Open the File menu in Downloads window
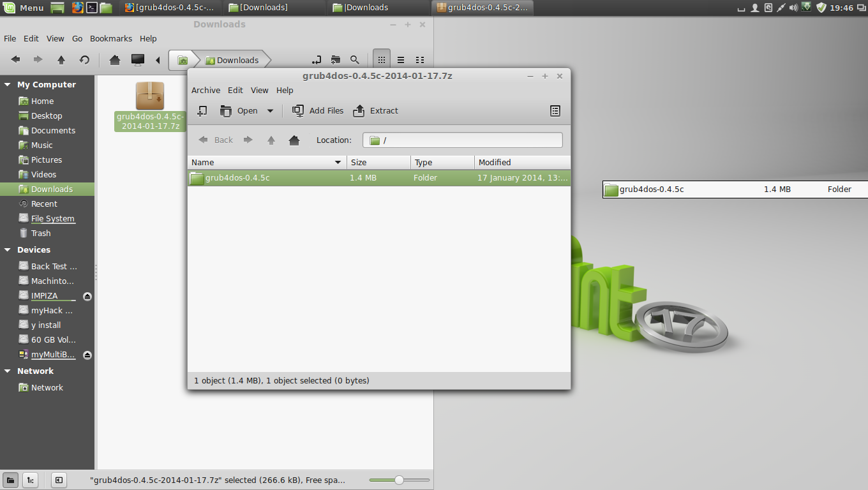Screen dimensions: 868x490 click(10, 38)
